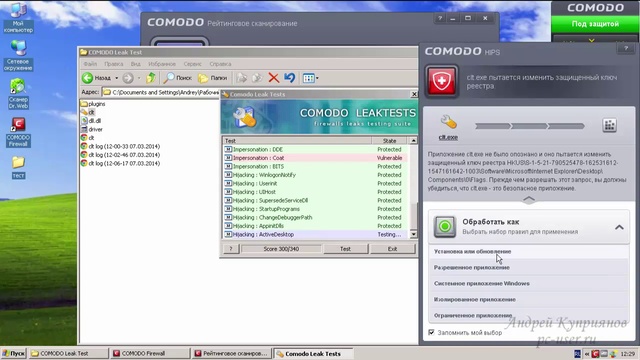Select the driver file in file list
640x360 pixels.
click(91, 129)
